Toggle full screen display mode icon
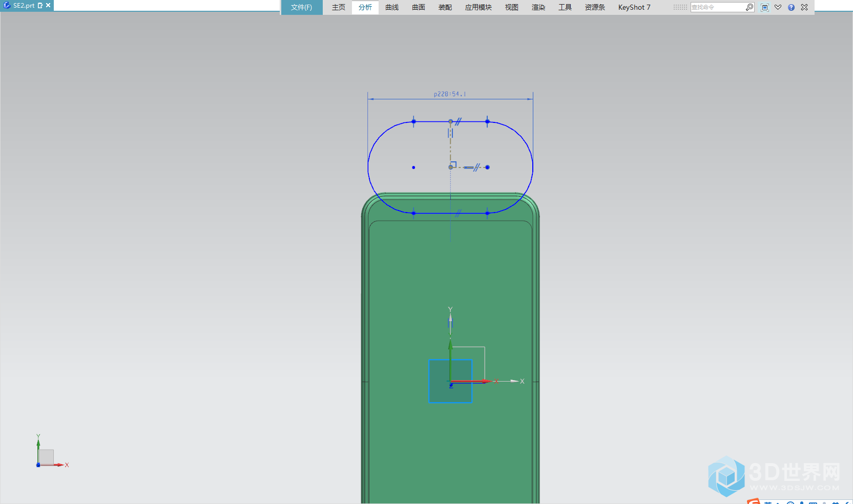Viewport: 853px width, 504px height. click(x=765, y=7)
